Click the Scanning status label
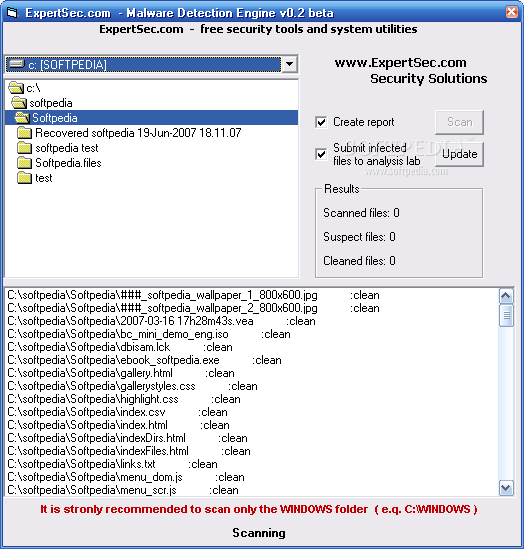The width and height of the screenshot is (524, 549). pyautogui.click(x=259, y=533)
